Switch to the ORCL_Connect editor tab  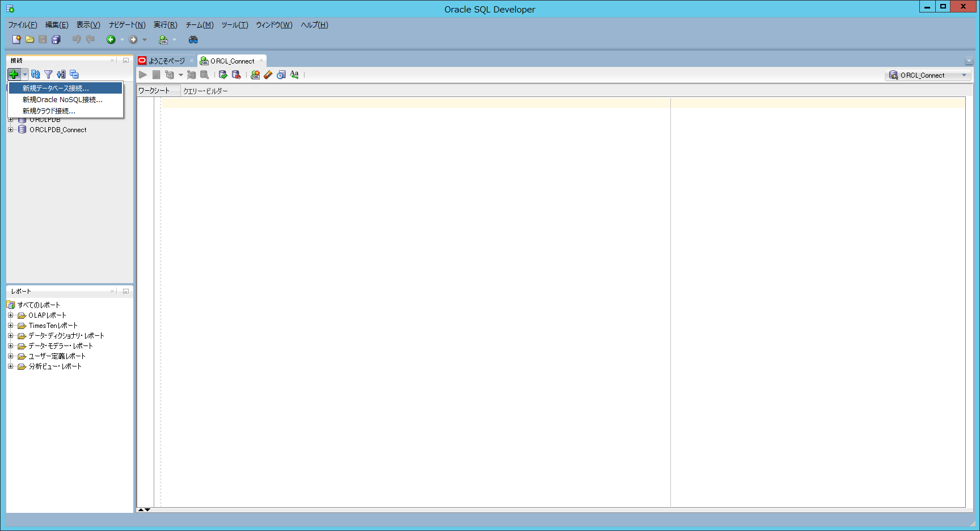[x=233, y=61]
